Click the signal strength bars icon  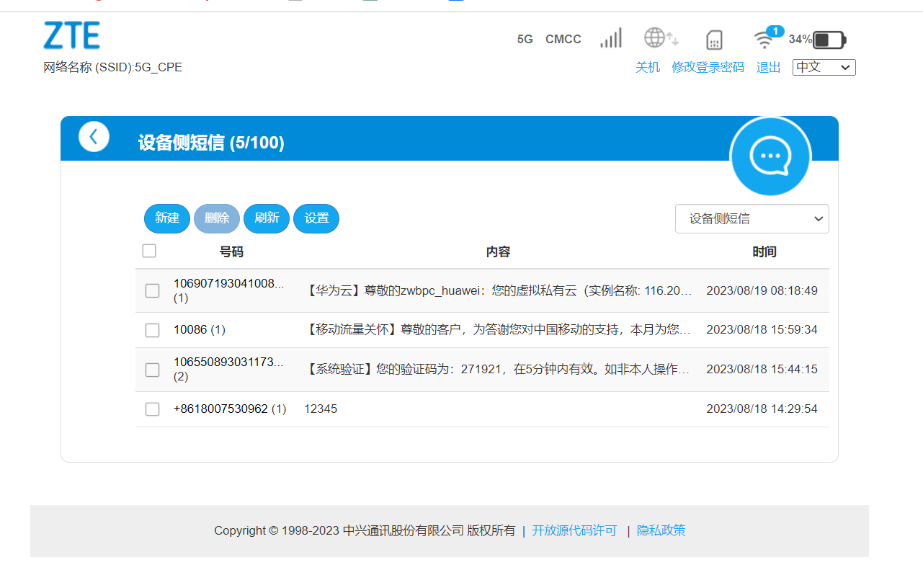click(x=610, y=39)
